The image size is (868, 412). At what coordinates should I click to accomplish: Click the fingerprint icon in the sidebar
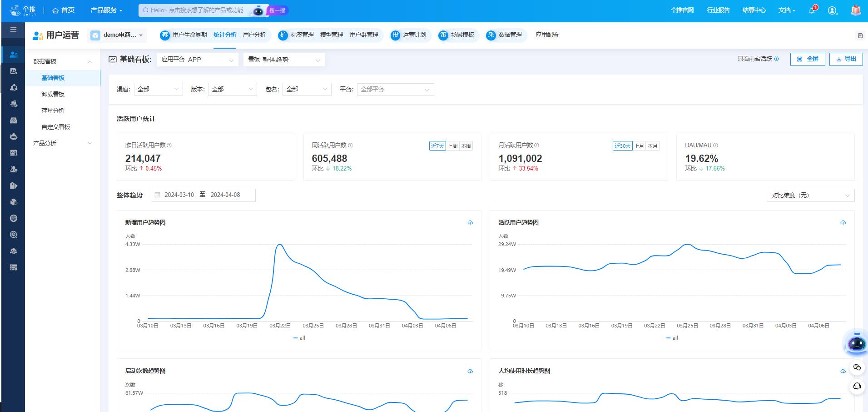[14, 218]
